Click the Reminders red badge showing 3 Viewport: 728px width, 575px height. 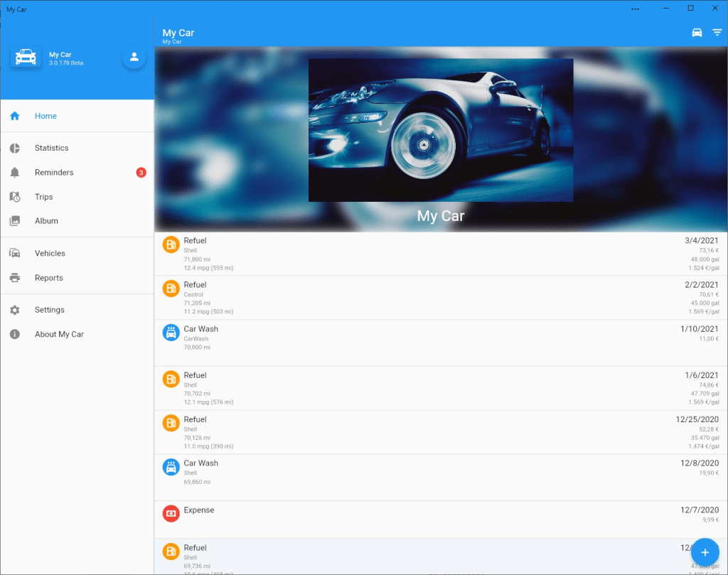pyautogui.click(x=141, y=172)
